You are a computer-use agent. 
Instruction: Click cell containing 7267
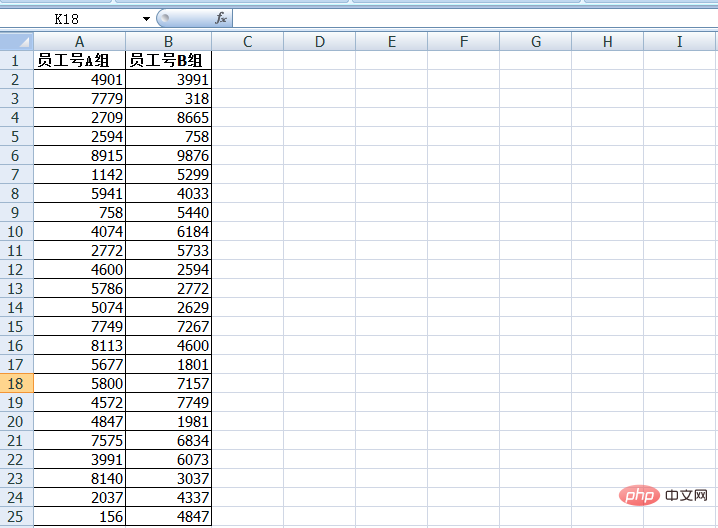[x=169, y=327]
